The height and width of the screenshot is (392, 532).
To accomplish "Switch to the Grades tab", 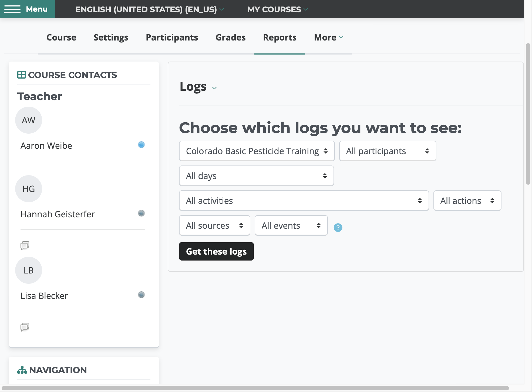I will pyautogui.click(x=231, y=37).
